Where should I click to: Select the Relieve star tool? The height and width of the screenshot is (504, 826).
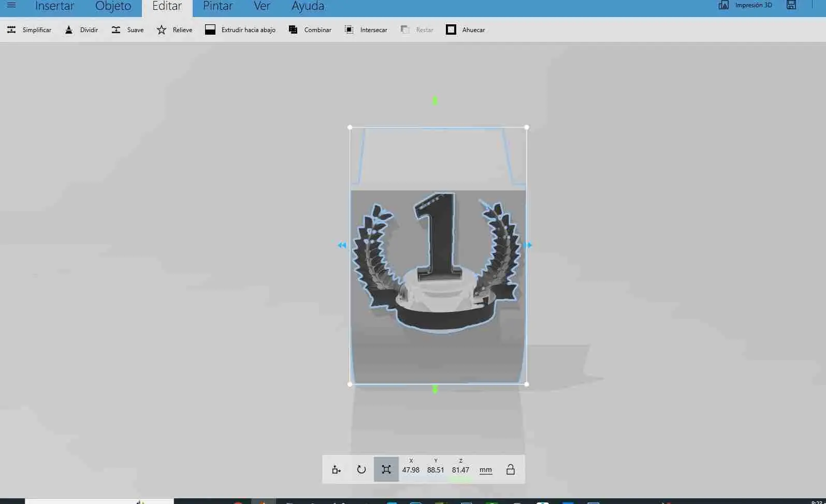175,30
